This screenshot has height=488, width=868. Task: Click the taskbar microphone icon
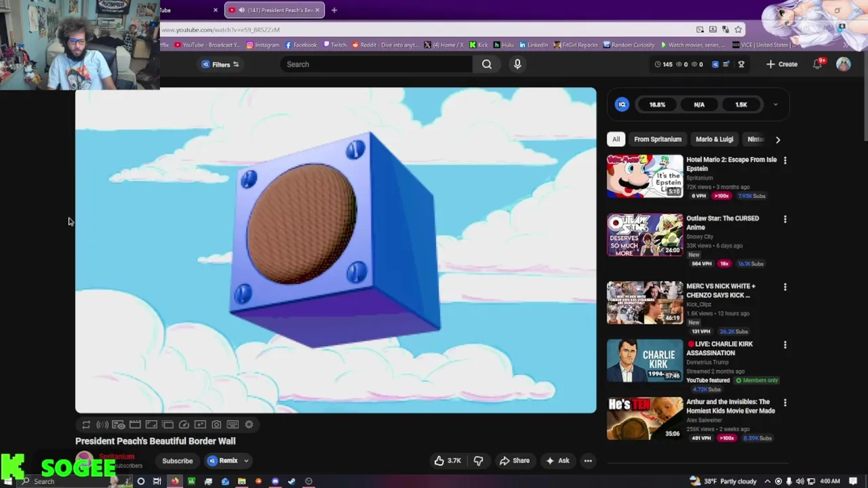[x=789, y=481]
